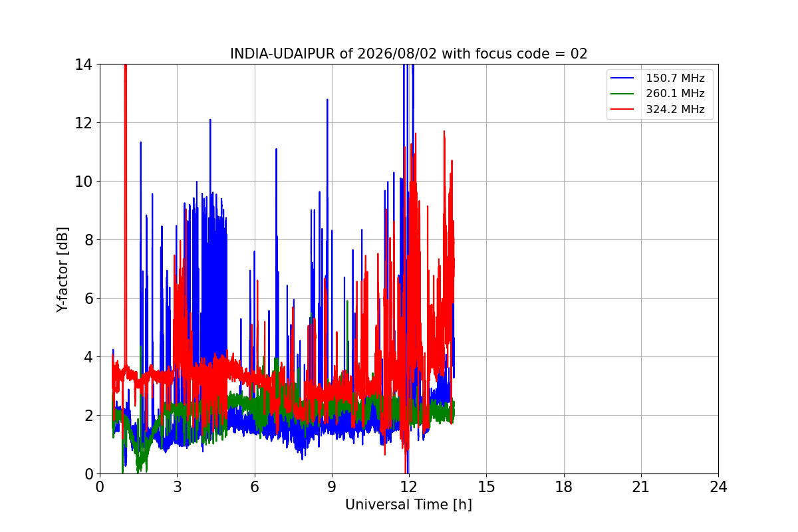Screen dimensions: 798x532
Task: Click the plot title INDIA-UDAIPUR text
Action: click(408, 54)
